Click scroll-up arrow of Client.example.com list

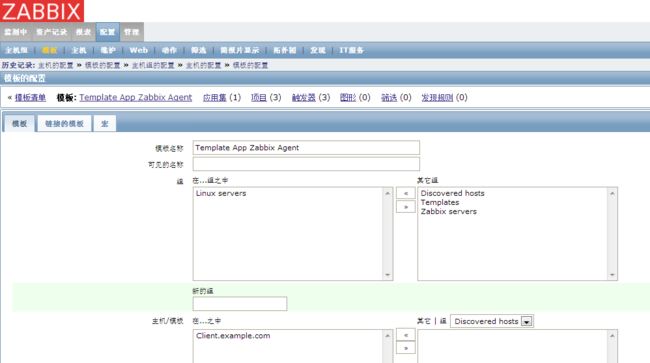[388, 335]
